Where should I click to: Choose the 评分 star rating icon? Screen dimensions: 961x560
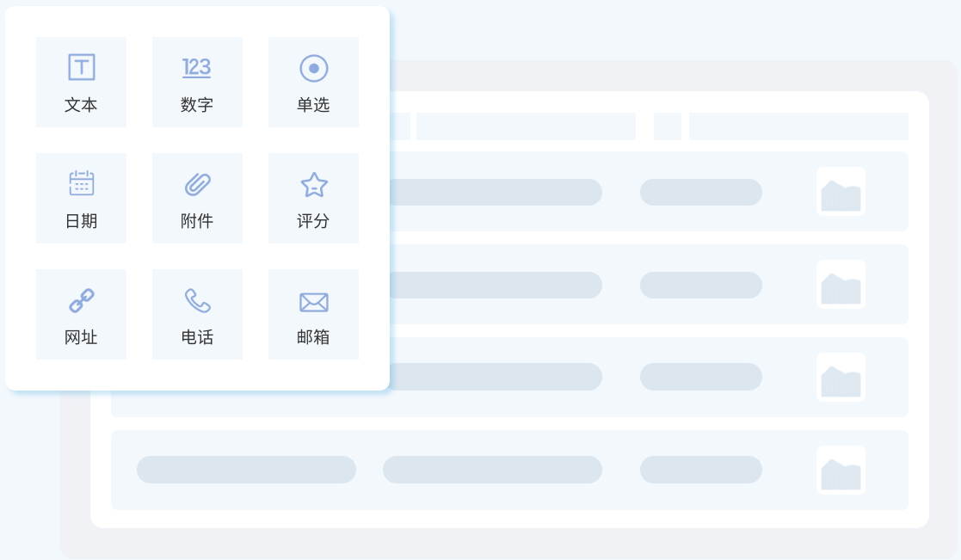313,183
